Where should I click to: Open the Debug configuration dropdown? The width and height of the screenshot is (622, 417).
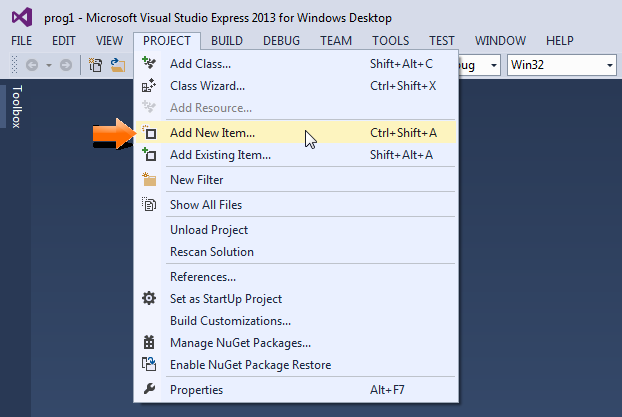point(477,65)
